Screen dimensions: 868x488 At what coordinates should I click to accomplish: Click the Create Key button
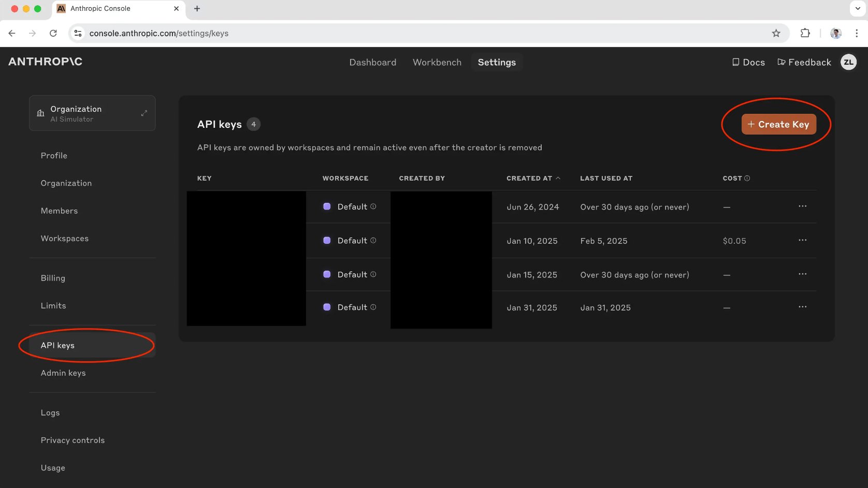[778, 124]
